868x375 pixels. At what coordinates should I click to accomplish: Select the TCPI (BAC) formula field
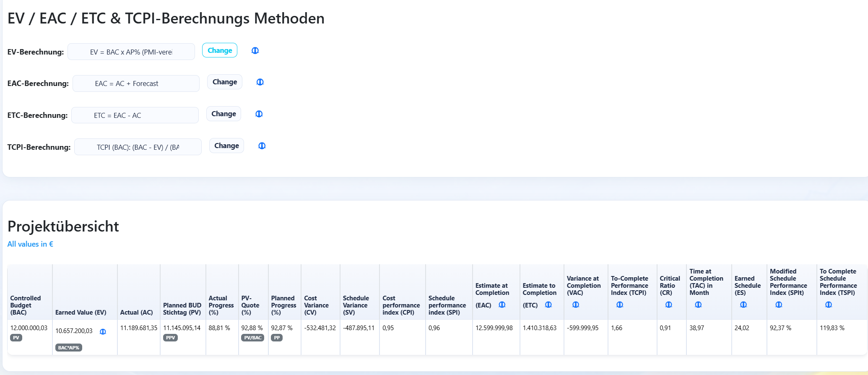coord(138,147)
